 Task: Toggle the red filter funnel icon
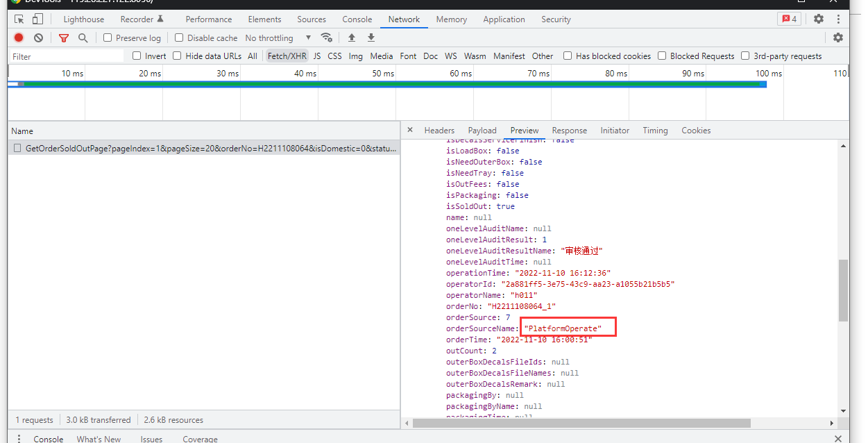coord(64,38)
